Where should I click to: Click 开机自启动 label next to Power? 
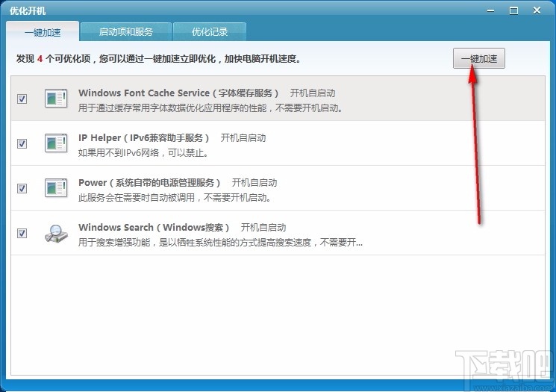point(254,182)
